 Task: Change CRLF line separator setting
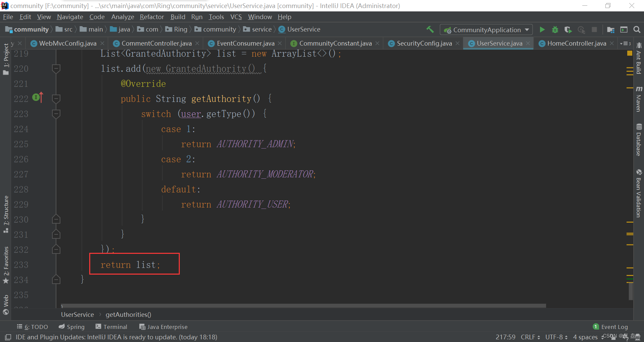tap(530, 337)
